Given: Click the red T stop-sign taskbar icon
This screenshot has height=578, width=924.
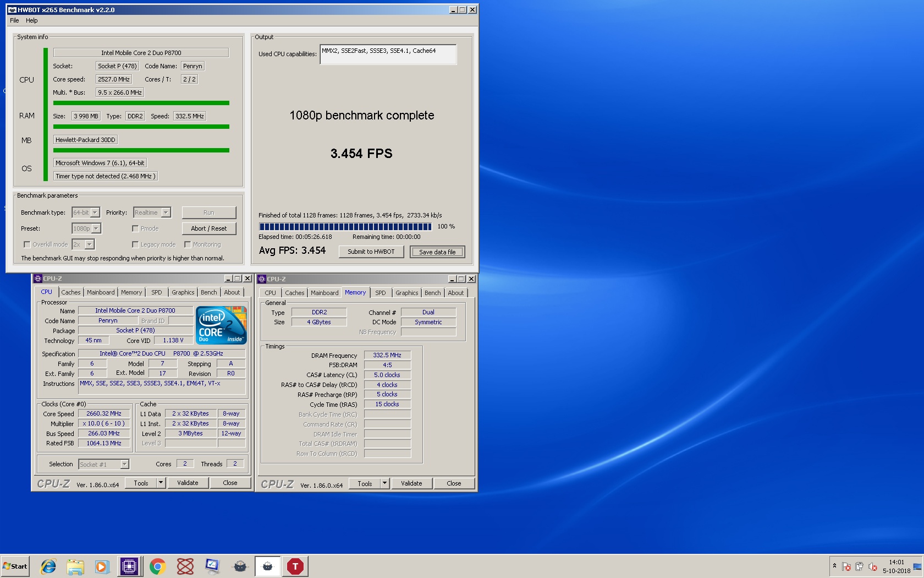Looking at the screenshot, I should 295,566.
